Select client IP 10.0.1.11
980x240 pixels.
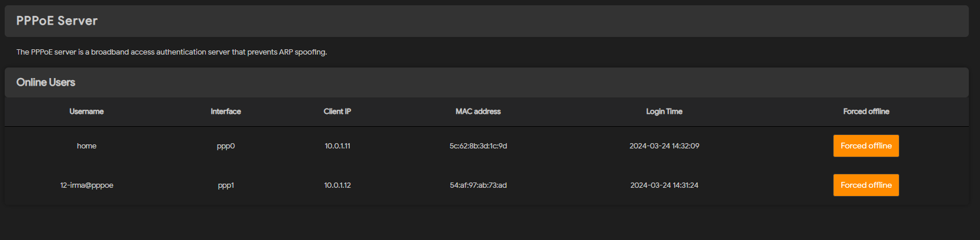tap(337, 146)
